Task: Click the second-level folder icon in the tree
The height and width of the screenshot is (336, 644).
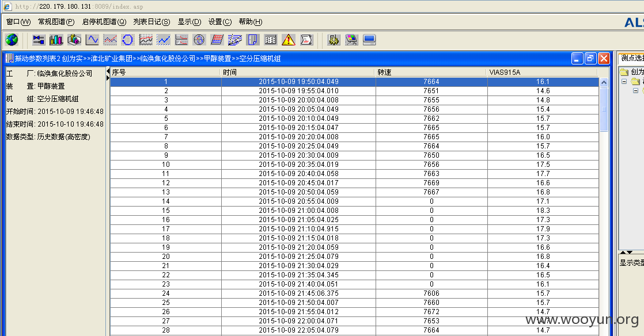Action: click(635, 81)
